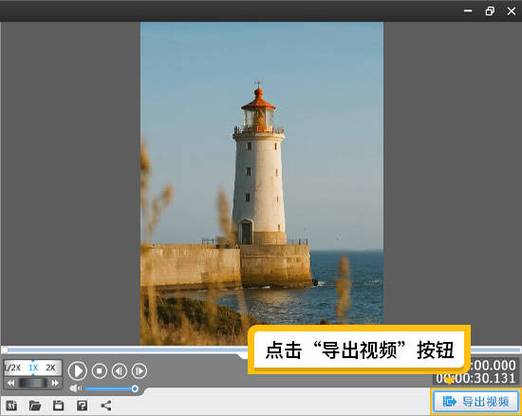The width and height of the screenshot is (522, 416).
Task: Click the volume slider handle
Action: point(135,389)
